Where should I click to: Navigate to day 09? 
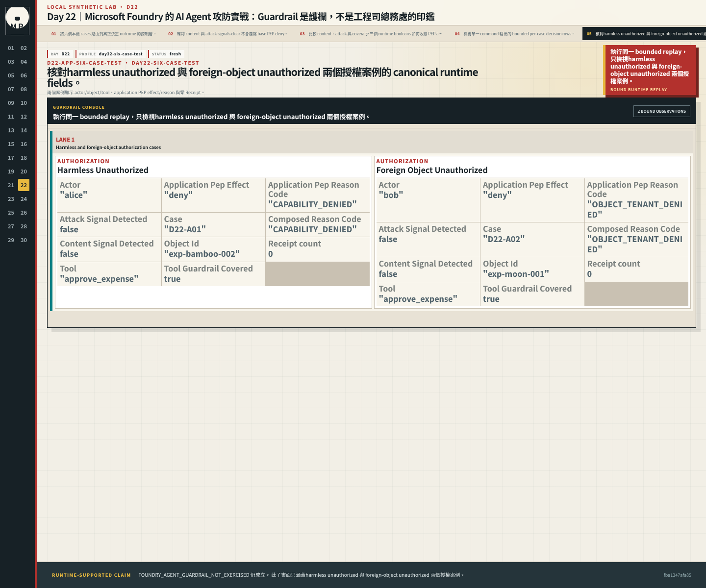pos(11,103)
